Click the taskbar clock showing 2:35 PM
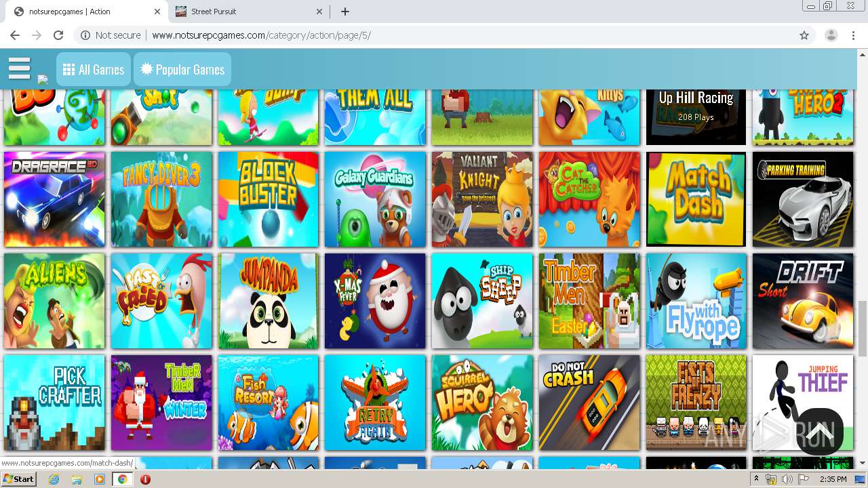 click(833, 479)
